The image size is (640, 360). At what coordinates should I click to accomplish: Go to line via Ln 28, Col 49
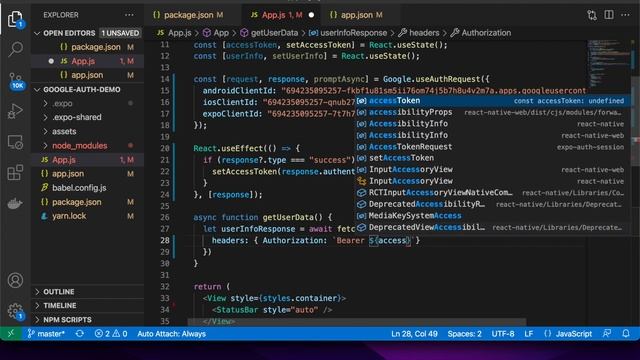[414, 333]
